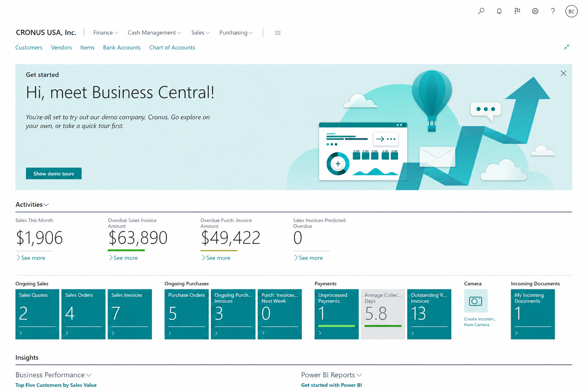Close the Get started banner

click(x=563, y=73)
